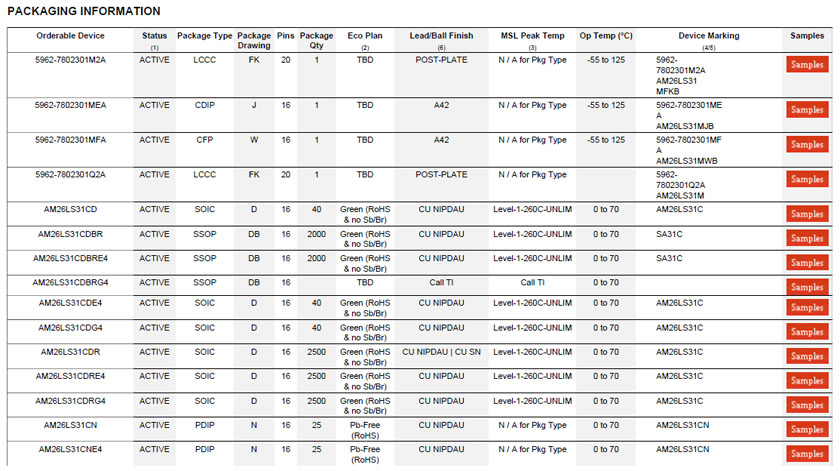The width and height of the screenshot is (840, 471).
Task: Click Samples for AM26LS31CNE4
Action: (807, 453)
